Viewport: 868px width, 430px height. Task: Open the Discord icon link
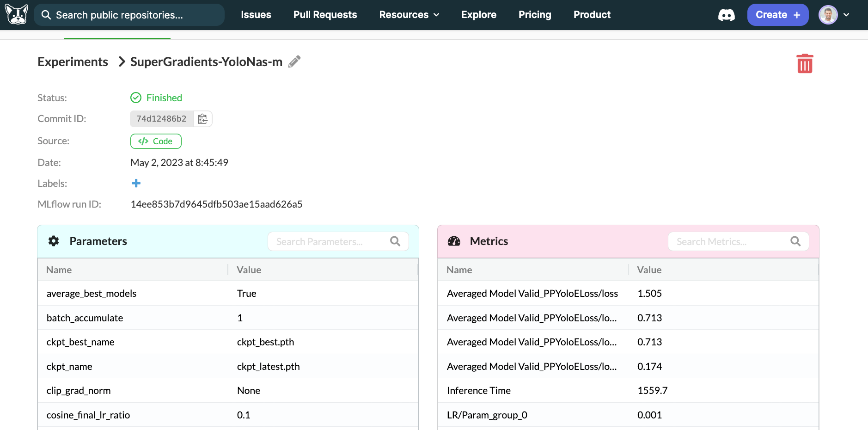(x=726, y=15)
